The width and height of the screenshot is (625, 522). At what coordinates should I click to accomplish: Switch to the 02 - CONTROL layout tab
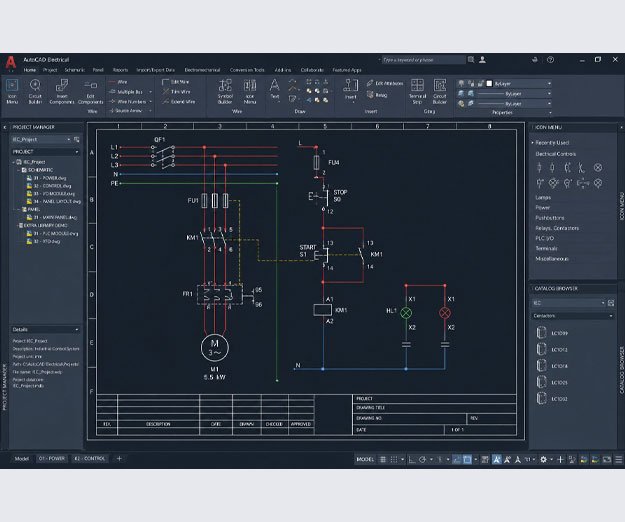click(x=89, y=459)
